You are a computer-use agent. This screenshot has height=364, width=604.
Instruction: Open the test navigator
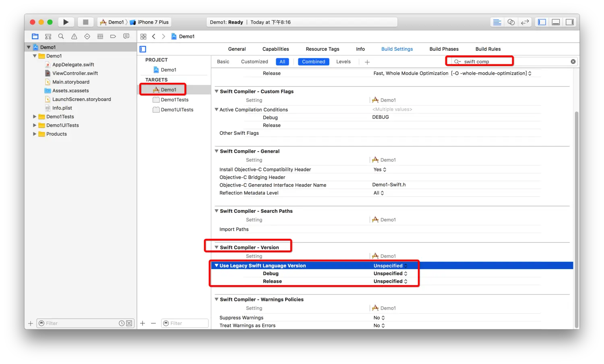[87, 36]
